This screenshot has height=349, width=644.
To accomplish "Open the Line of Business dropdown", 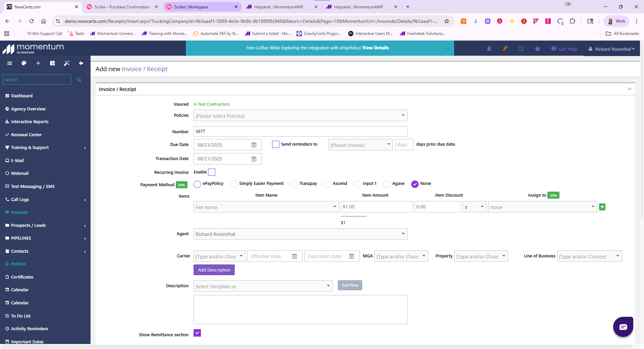I will point(589,256).
